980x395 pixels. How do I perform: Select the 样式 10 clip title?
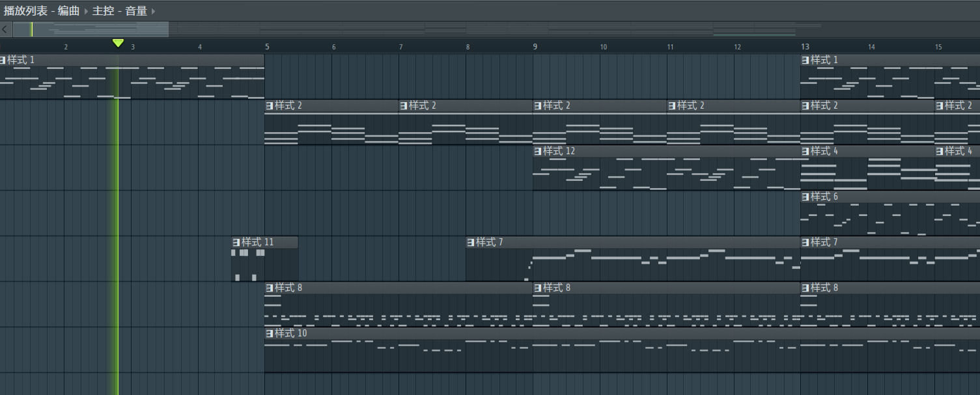[x=291, y=333]
